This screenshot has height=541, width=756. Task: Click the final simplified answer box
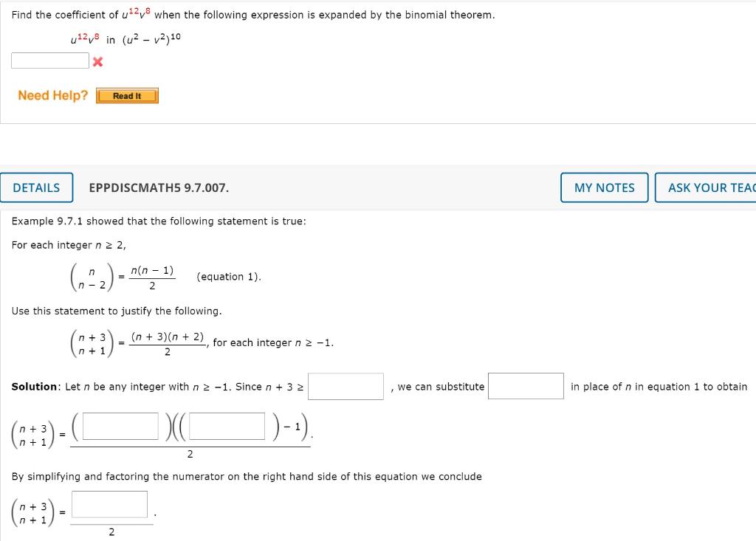click(x=109, y=503)
